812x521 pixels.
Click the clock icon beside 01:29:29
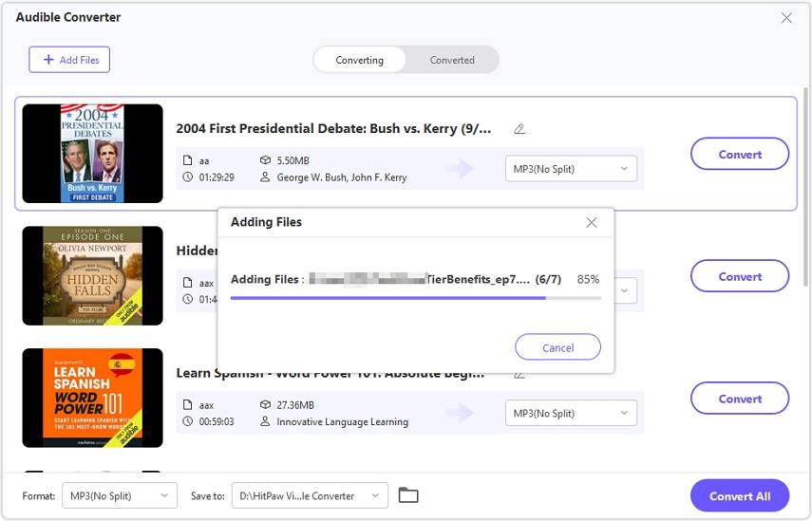187,177
